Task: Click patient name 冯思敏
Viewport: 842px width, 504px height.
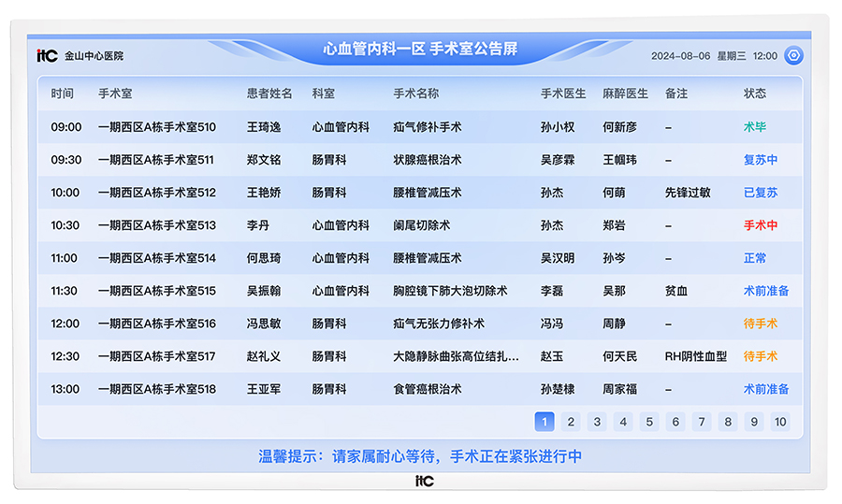Action: click(x=264, y=324)
